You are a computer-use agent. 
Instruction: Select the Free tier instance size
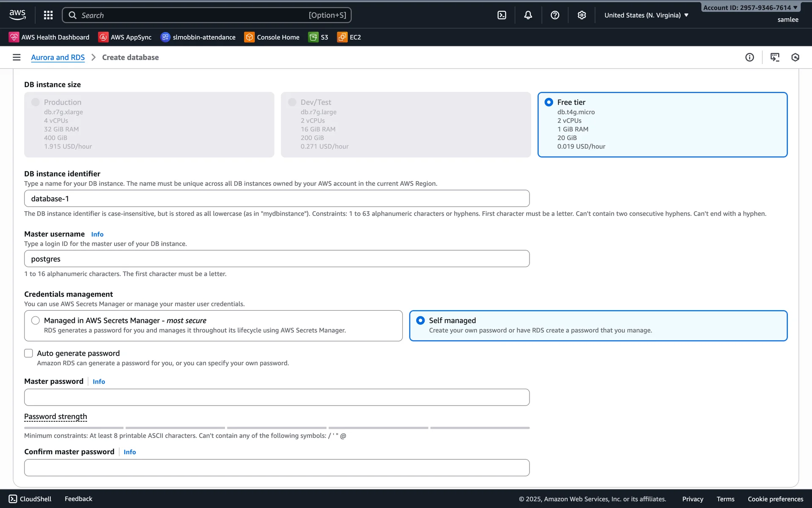pyautogui.click(x=549, y=102)
